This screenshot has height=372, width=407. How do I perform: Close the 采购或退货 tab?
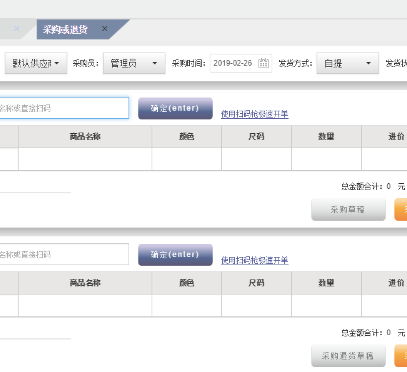105,29
